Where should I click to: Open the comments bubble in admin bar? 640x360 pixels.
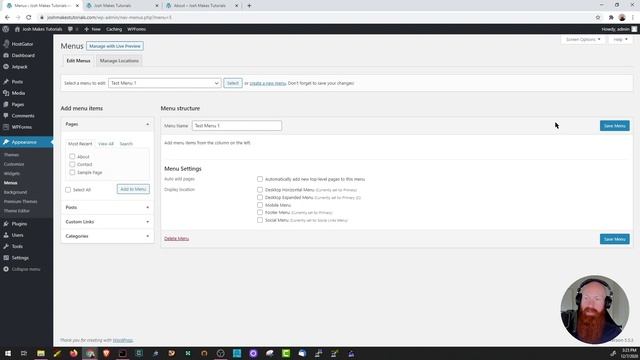[73, 29]
